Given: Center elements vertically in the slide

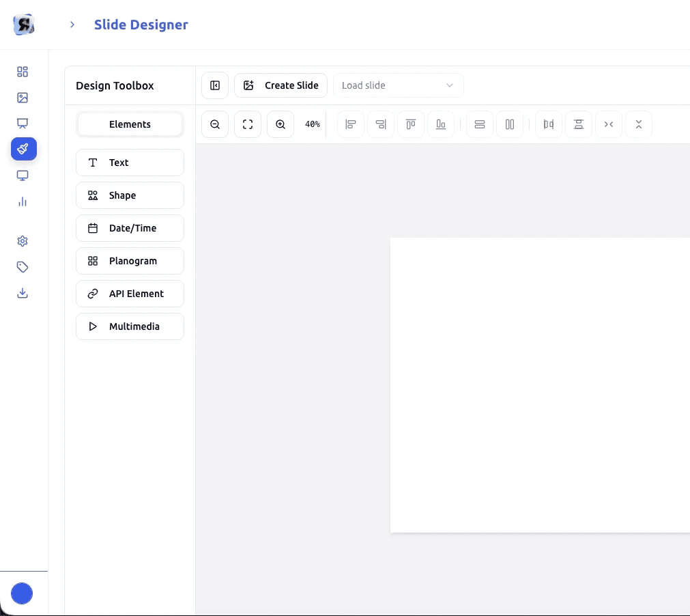Looking at the screenshot, I should click(578, 124).
